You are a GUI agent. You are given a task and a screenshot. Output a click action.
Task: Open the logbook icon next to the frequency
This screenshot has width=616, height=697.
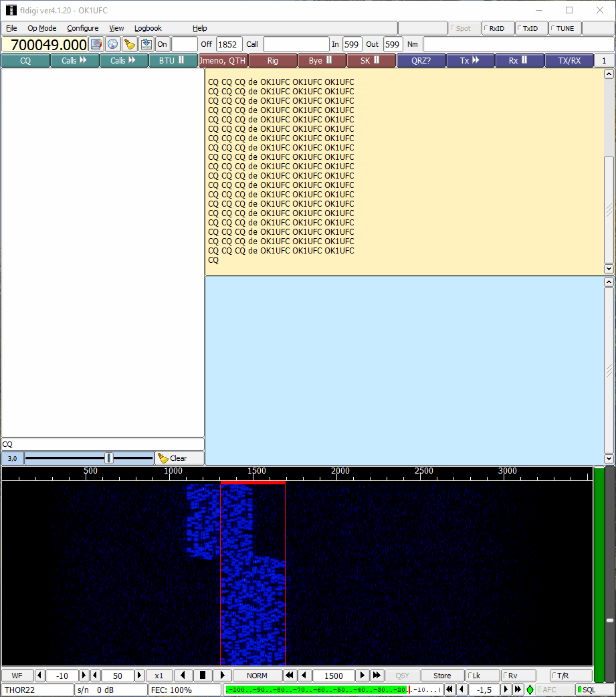pyautogui.click(x=96, y=44)
